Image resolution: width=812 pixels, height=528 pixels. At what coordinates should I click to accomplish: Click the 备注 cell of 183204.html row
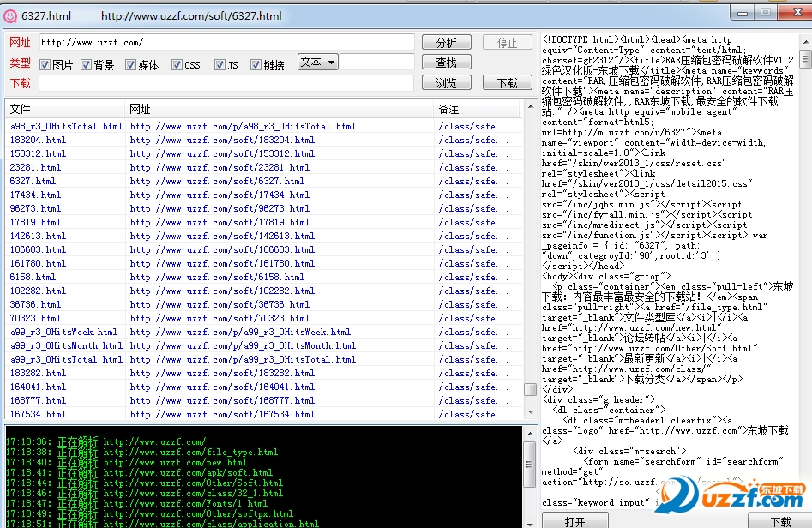473,140
